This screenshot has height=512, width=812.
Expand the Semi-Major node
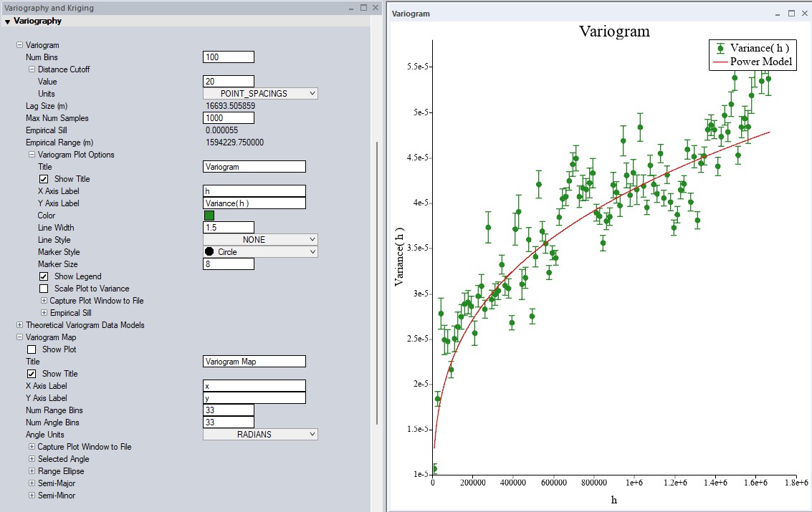32,483
